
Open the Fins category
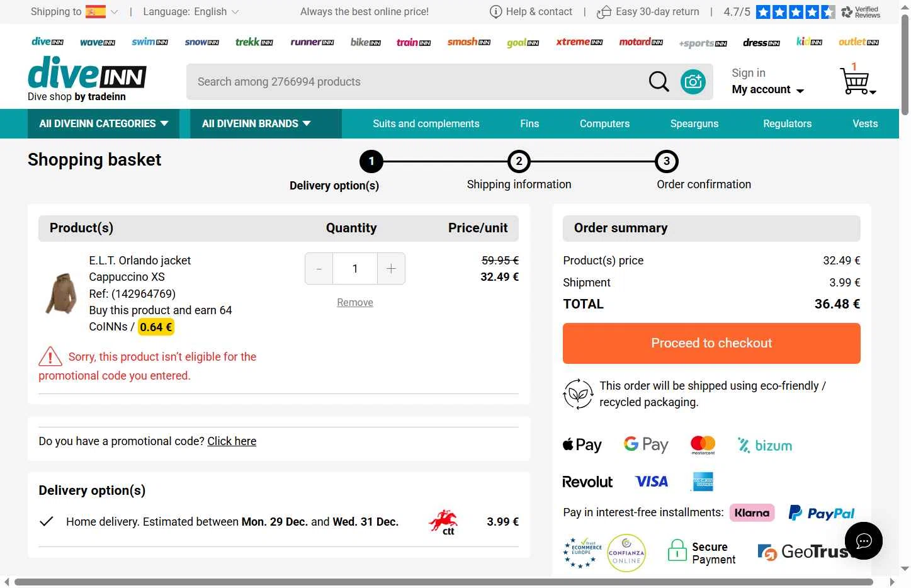click(529, 123)
